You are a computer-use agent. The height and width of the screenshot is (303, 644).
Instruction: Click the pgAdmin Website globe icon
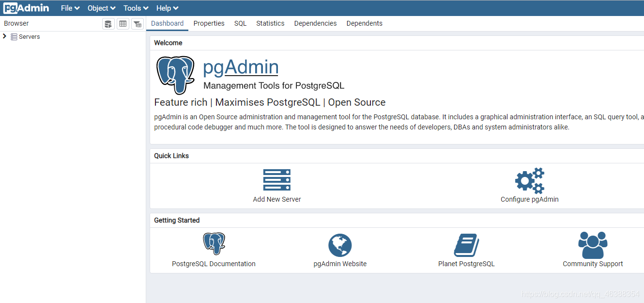[x=340, y=245]
